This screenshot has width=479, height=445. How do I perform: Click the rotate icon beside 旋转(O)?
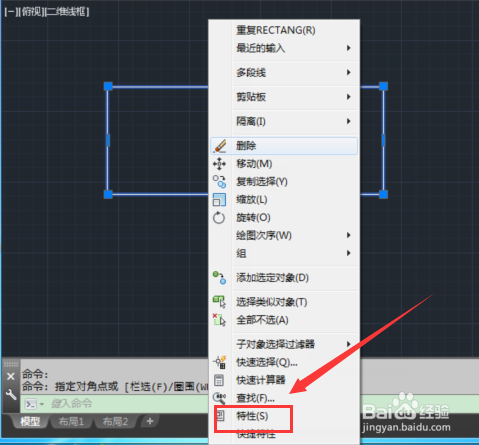(x=219, y=218)
